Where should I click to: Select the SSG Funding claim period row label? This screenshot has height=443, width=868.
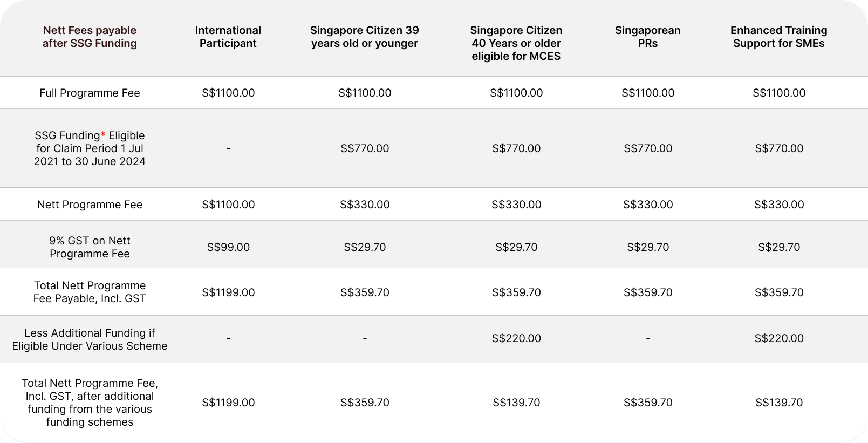point(90,148)
